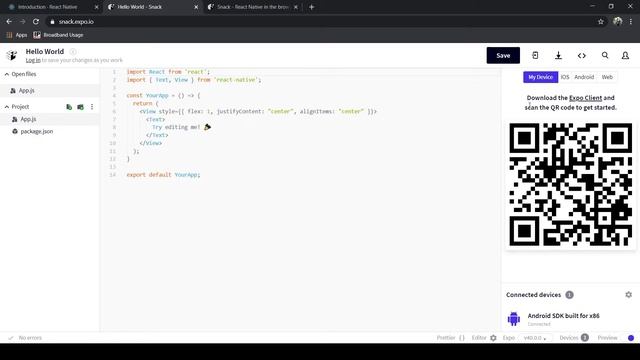Run Prettier from the status bar
640x360 pixels.
pos(451,338)
